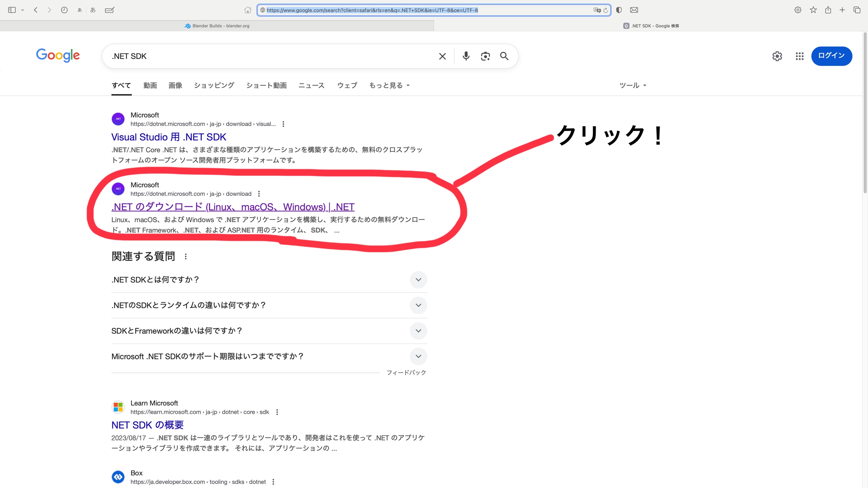Open the share icon in toolbar
Image resolution: width=868 pixels, height=488 pixels.
(828, 10)
